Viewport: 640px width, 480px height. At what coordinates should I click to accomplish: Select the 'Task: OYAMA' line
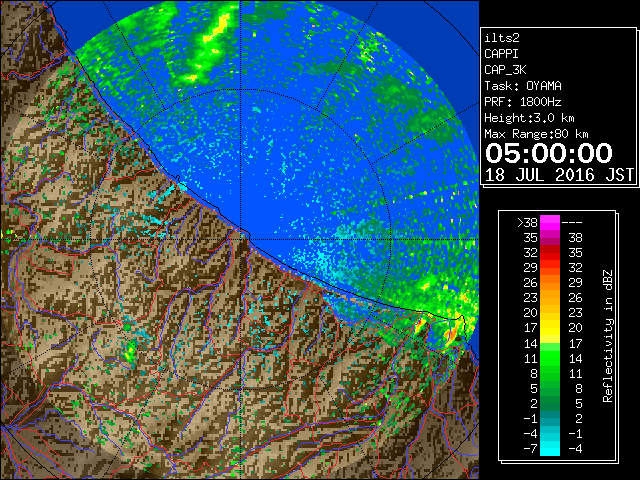pyautogui.click(x=523, y=86)
